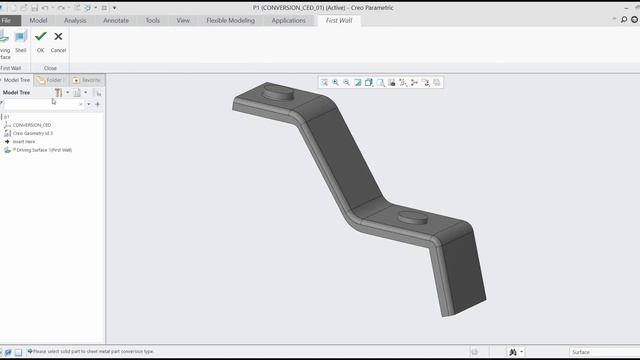Customize quick access toolbar dropdown
This screenshot has width=640, height=360.
coord(114,8)
